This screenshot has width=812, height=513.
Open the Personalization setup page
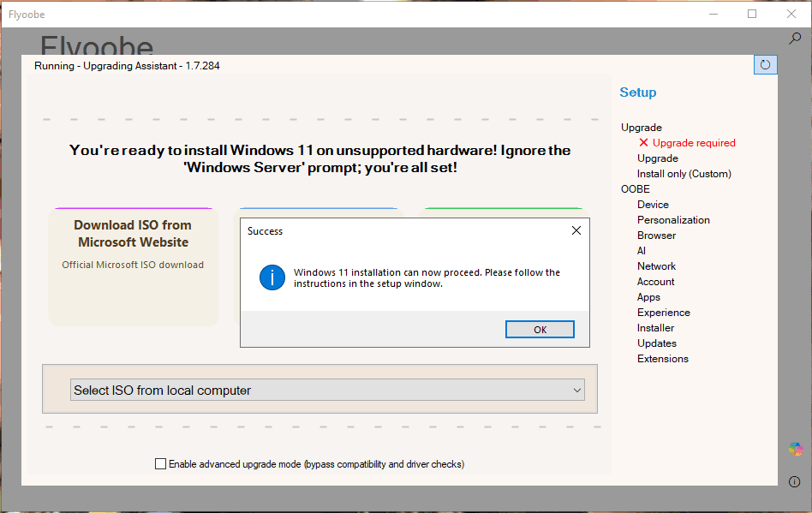point(673,220)
